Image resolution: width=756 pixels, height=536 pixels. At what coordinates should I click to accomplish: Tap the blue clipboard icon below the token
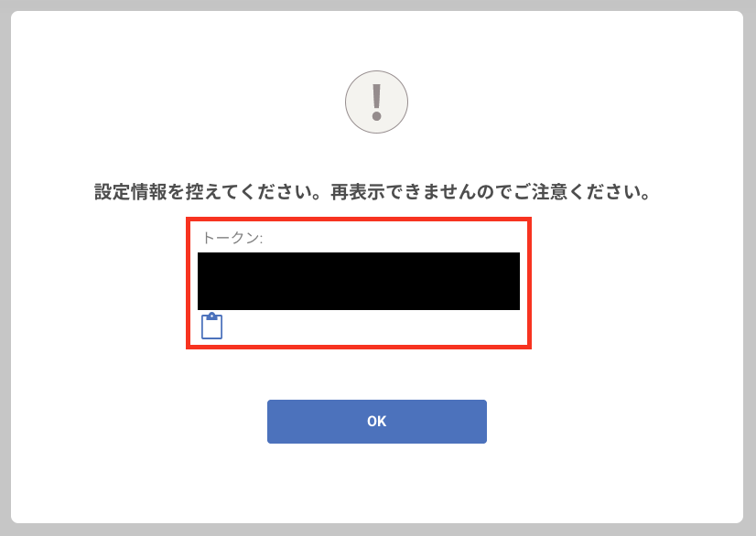pyautogui.click(x=211, y=326)
